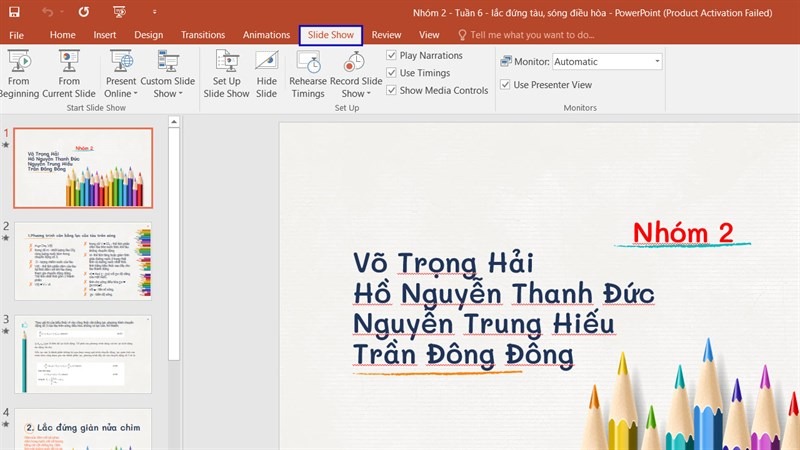This screenshot has height=450, width=800.
Task: Open Set Up Slide Show dialog icon
Action: [227, 61]
